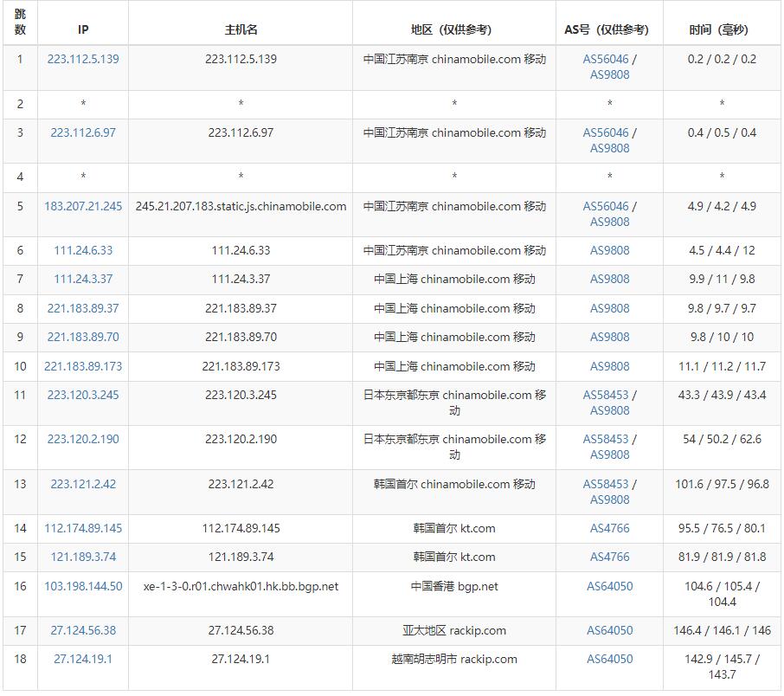Screen dimensions: 784x696
Task: Open AS64050 link in hop 16 row
Action: point(609,586)
